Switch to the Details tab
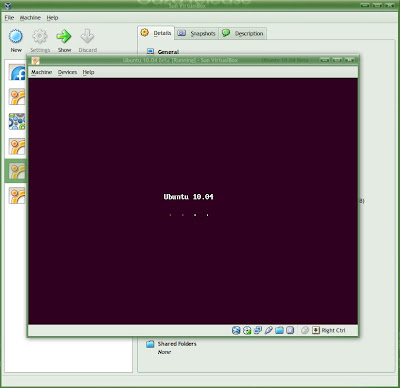 point(156,33)
